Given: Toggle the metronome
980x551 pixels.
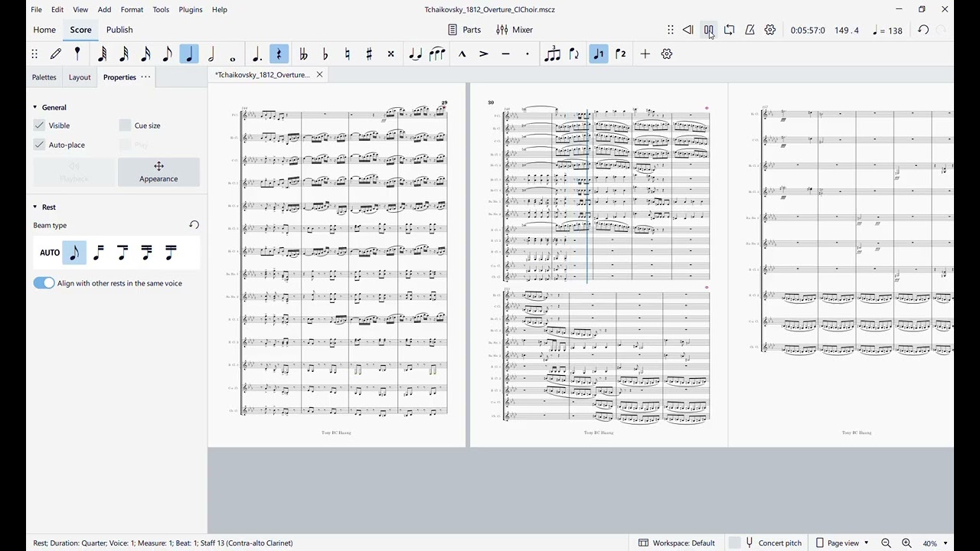Looking at the screenshot, I should tap(750, 30).
